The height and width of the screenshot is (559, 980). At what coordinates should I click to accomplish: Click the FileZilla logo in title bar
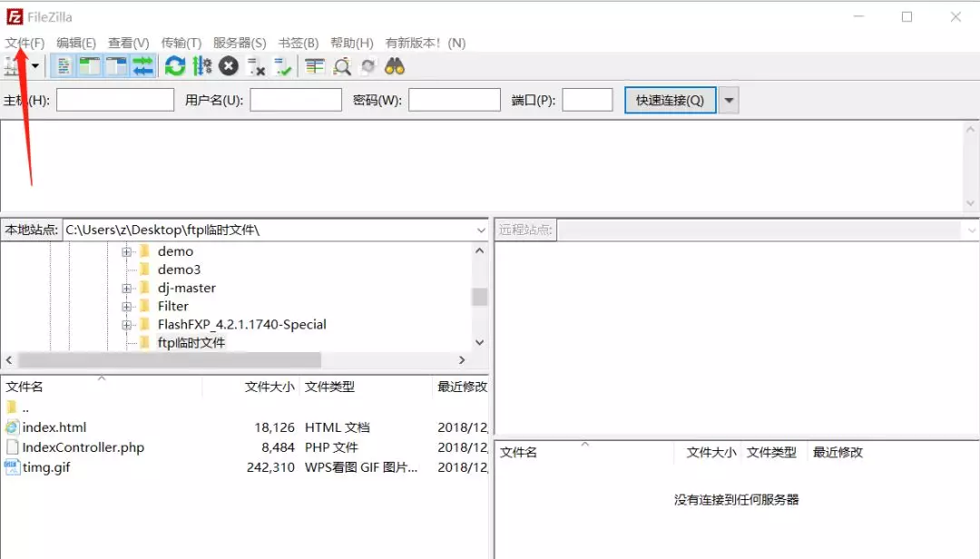(15, 17)
